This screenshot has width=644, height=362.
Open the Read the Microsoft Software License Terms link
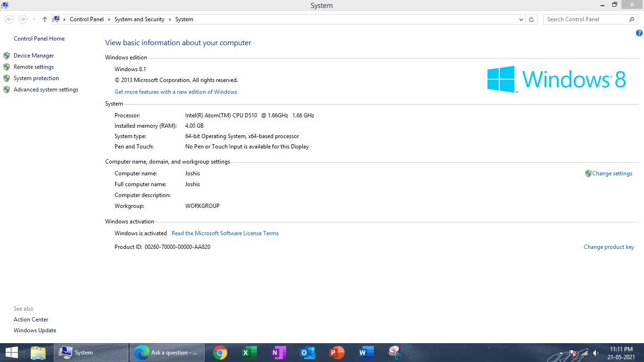pyautogui.click(x=225, y=233)
